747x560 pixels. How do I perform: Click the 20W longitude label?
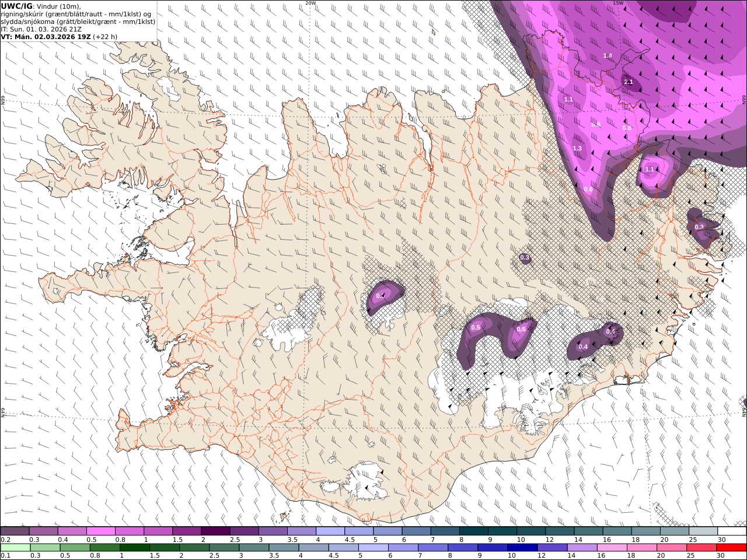[310, 3]
